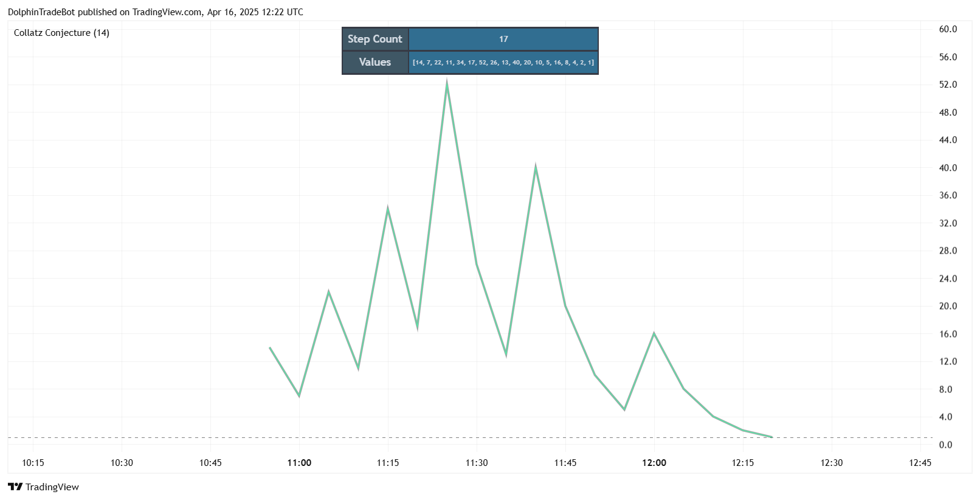Click the chart line peak at 40
This screenshot has width=980, height=500.
536,168
